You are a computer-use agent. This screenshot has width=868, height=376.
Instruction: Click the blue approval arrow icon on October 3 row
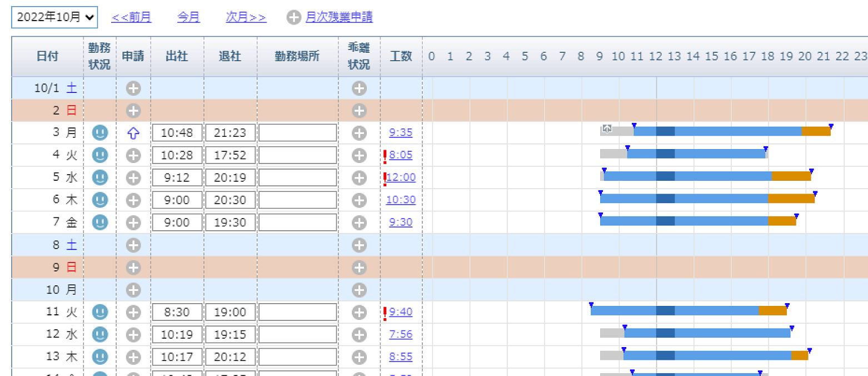pyautogui.click(x=133, y=132)
